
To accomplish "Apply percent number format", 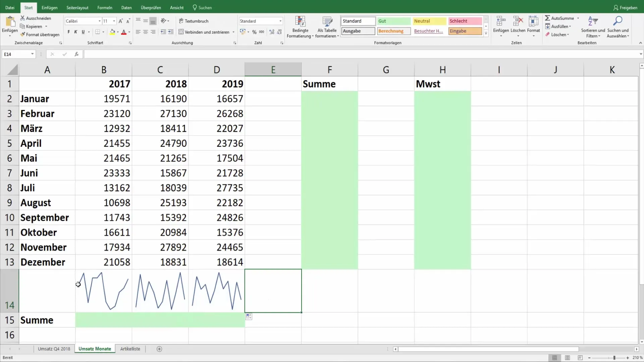I will tap(254, 32).
